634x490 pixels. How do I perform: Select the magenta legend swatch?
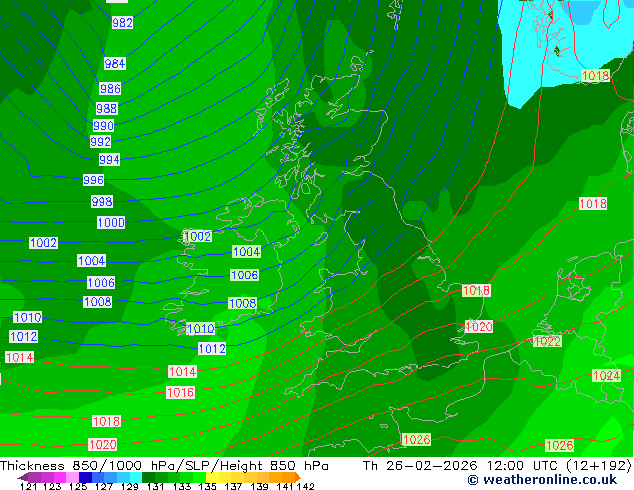59,477
